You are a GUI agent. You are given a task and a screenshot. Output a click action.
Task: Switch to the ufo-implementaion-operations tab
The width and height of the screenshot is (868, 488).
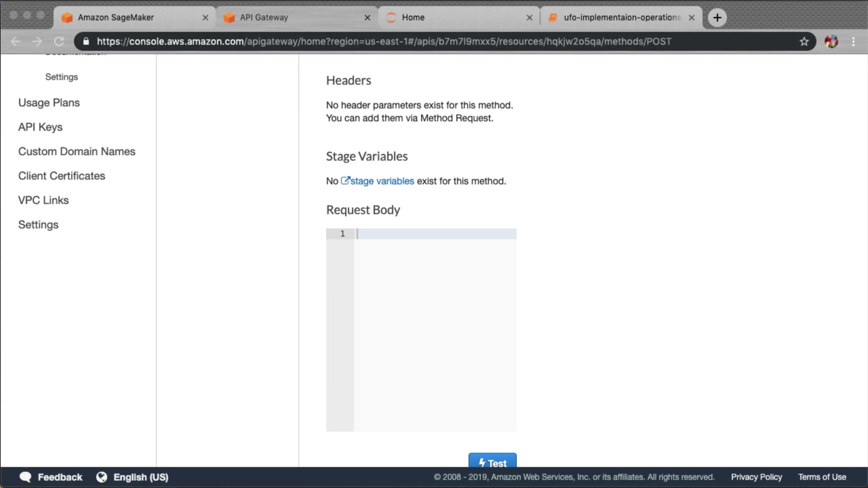pos(622,18)
